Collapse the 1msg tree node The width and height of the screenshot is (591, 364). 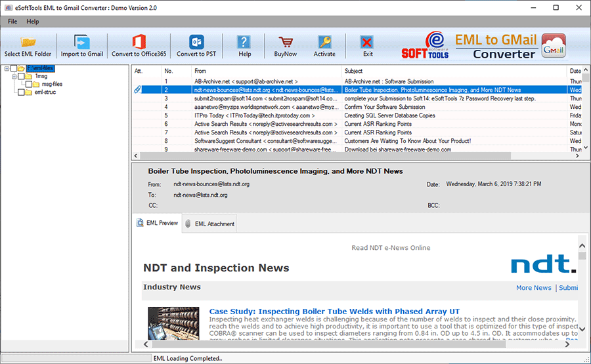(x=14, y=76)
